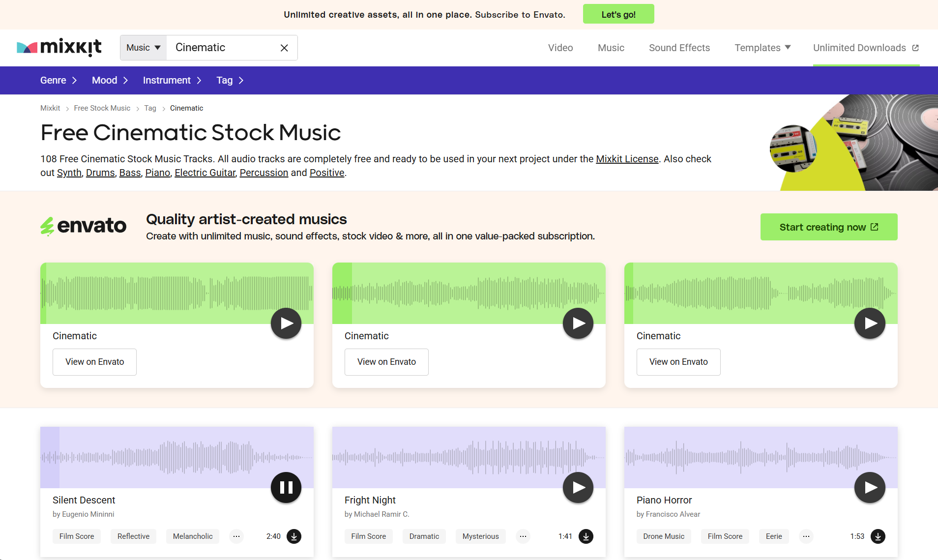Open the Bass link

(130, 173)
